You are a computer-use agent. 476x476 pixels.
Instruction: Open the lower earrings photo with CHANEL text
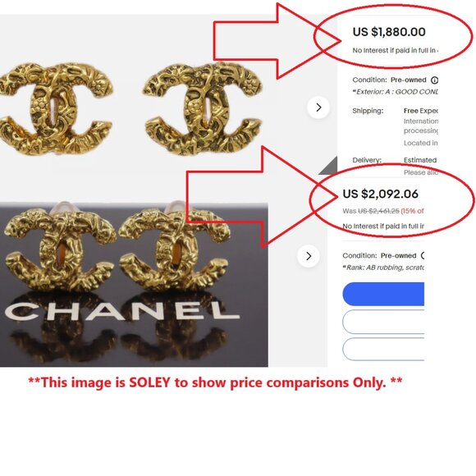pyautogui.click(x=134, y=285)
